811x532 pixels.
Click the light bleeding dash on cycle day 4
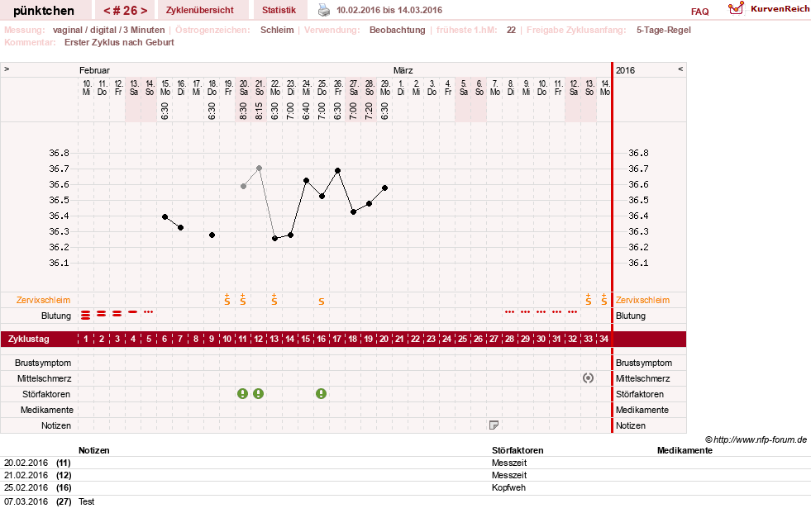(133, 311)
